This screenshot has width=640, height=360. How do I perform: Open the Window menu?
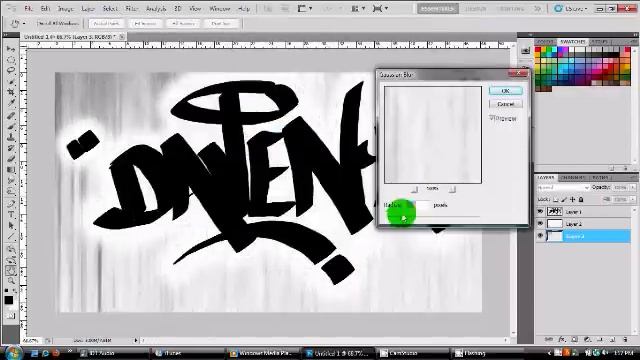coord(220,9)
